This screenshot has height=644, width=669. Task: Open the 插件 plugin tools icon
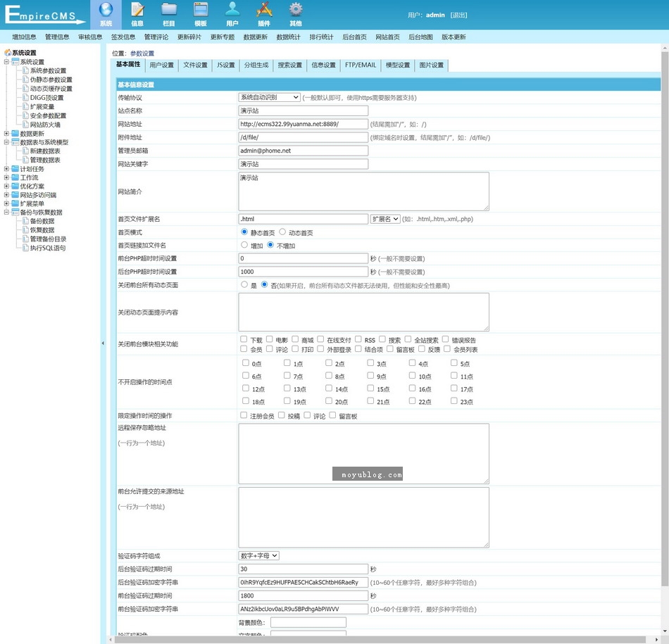264,10
